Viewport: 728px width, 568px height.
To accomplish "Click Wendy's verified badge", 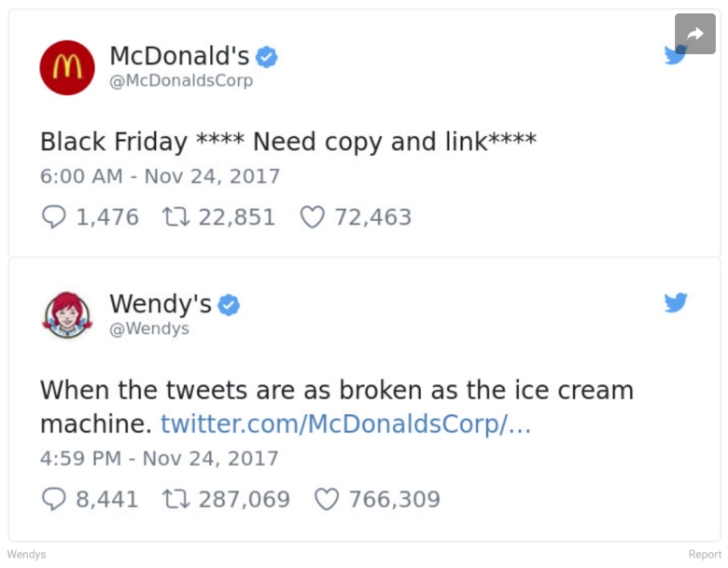I will [x=229, y=305].
